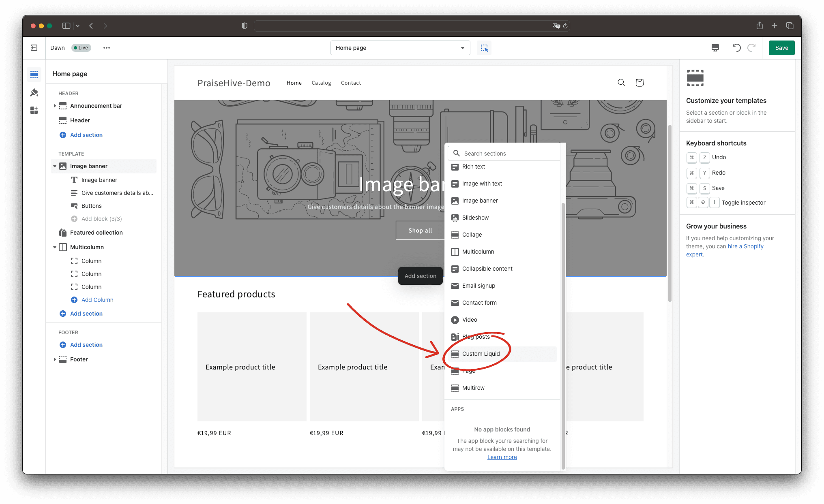This screenshot has height=504, width=824.
Task: Select Slideshow in the section picker
Action: coord(475,218)
